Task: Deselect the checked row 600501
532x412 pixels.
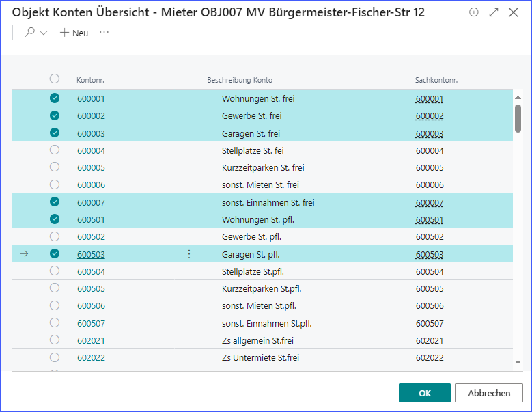Action: (55, 219)
